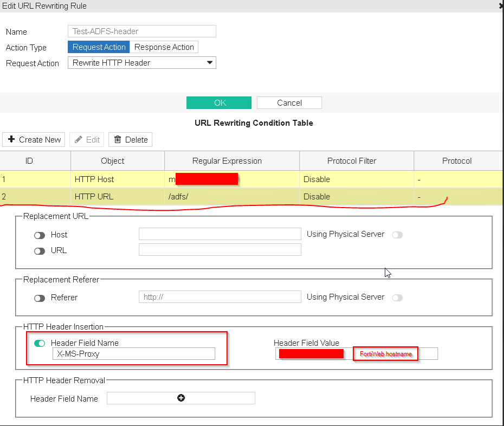Turn on the Referer toggle
This screenshot has width=504, height=426.
40,298
